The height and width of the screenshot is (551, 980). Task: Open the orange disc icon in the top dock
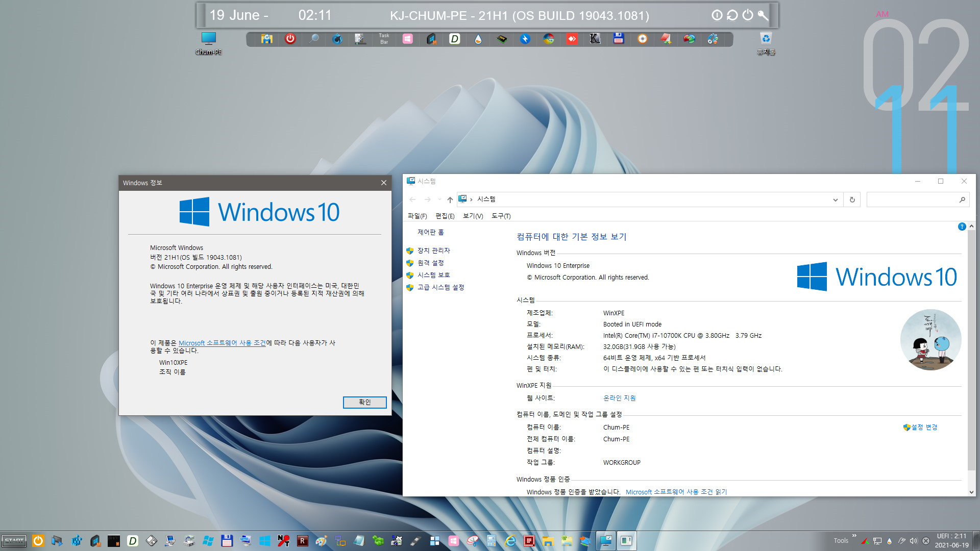pyautogui.click(x=642, y=39)
